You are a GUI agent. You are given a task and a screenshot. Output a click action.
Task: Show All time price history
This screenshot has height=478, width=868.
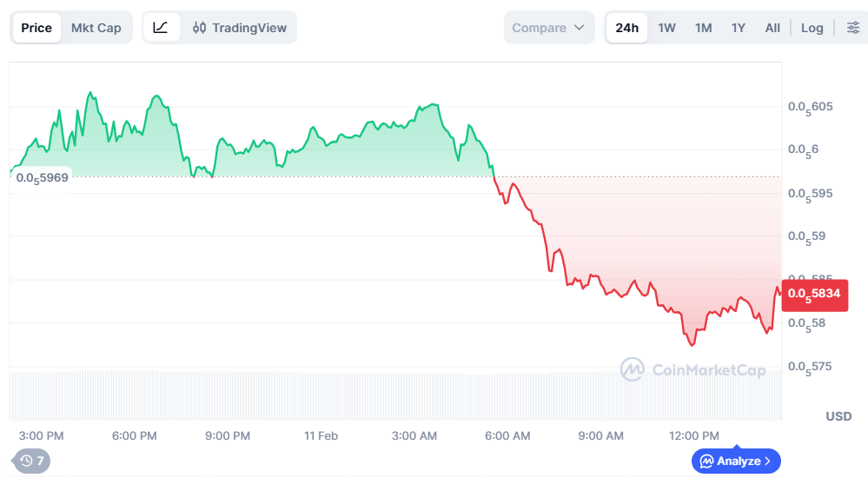point(772,28)
